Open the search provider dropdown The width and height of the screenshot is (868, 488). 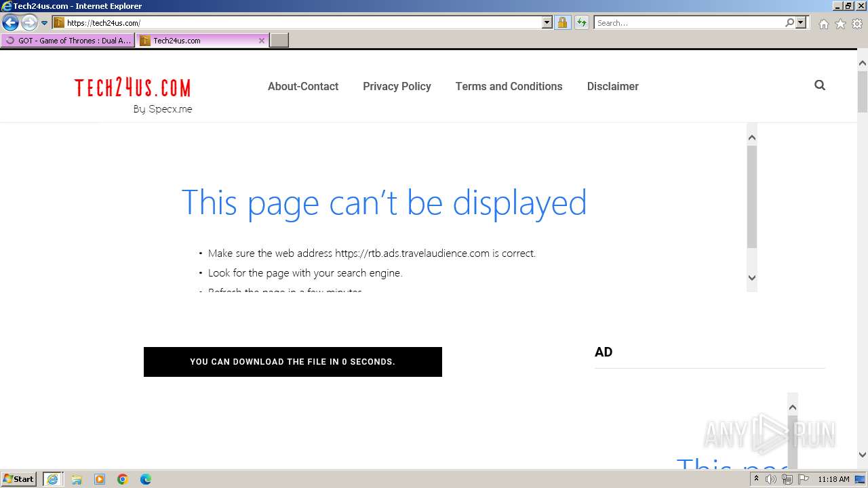[801, 23]
